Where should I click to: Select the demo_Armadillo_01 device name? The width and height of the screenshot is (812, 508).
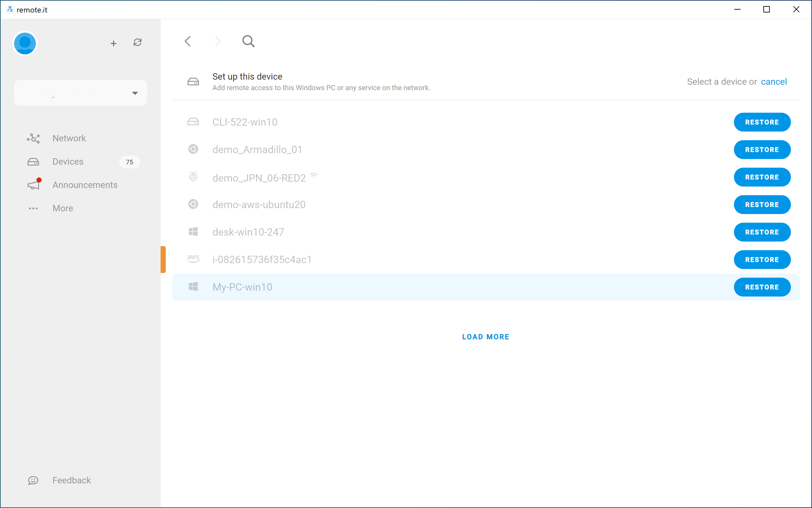[x=258, y=150]
